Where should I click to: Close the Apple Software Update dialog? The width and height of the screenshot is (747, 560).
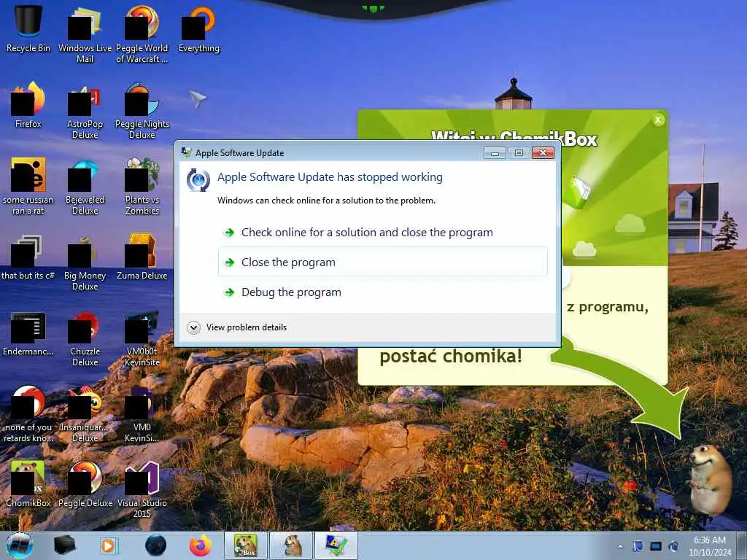click(x=543, y=153)
